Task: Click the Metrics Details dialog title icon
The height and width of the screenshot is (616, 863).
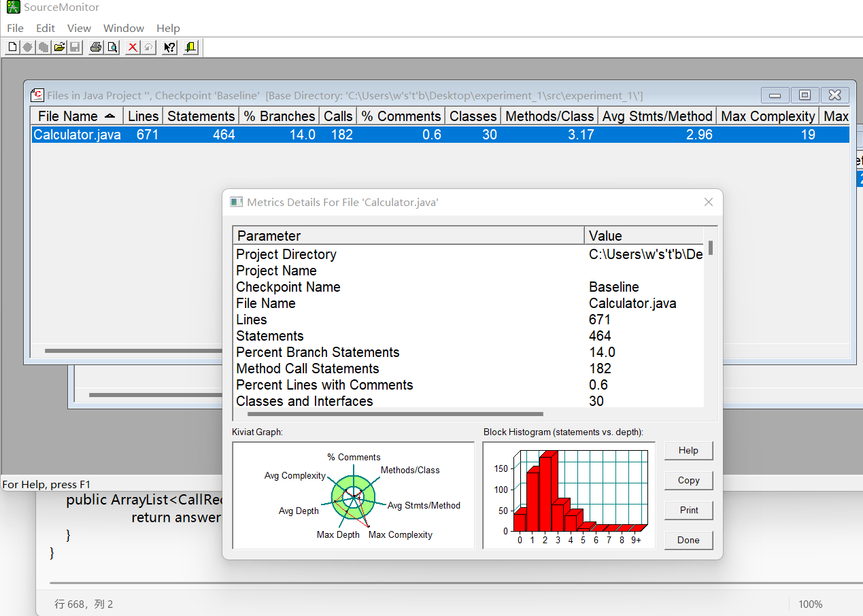Action: tap(237, 202)
